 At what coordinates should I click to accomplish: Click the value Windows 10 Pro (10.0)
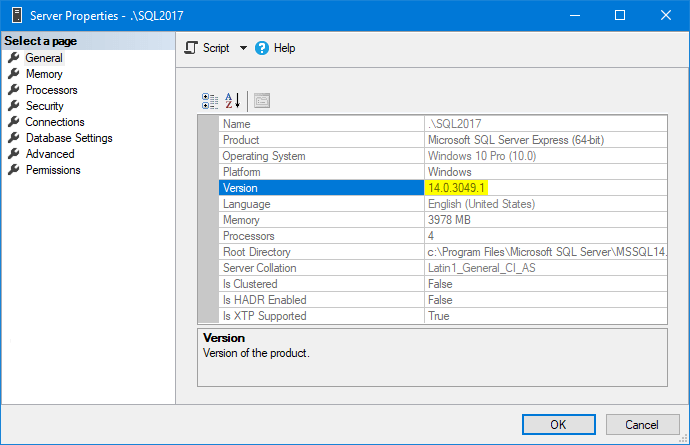click(482, 156)
